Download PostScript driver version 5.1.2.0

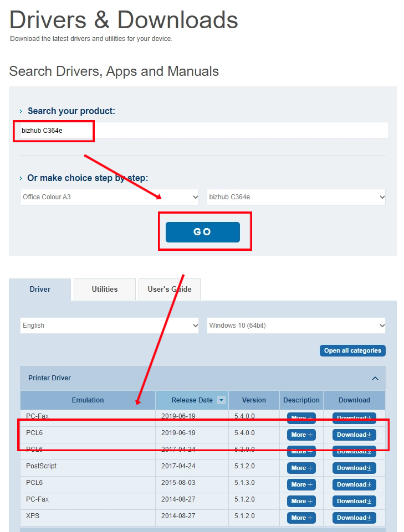(x=354, y=468)
